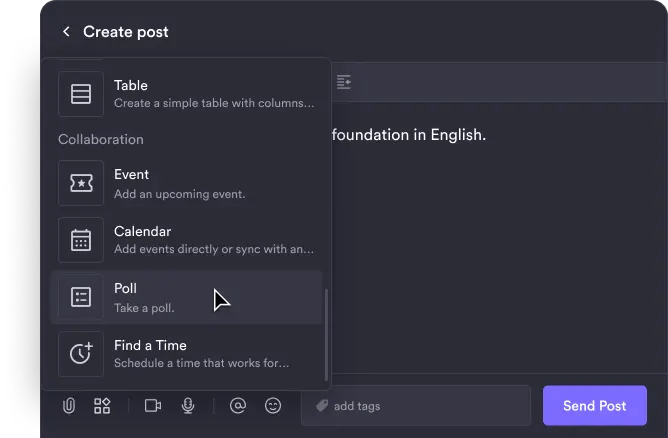Click the dropdown menu scrollbar
This screenshot has height=438, width=668.
[326, 330]
